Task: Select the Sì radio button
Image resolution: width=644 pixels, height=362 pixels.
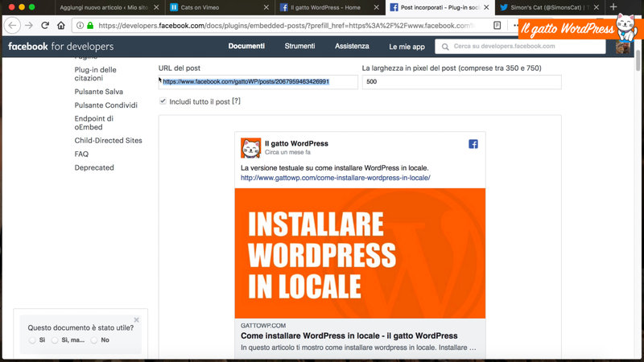Action: click(x=32, y=340)
